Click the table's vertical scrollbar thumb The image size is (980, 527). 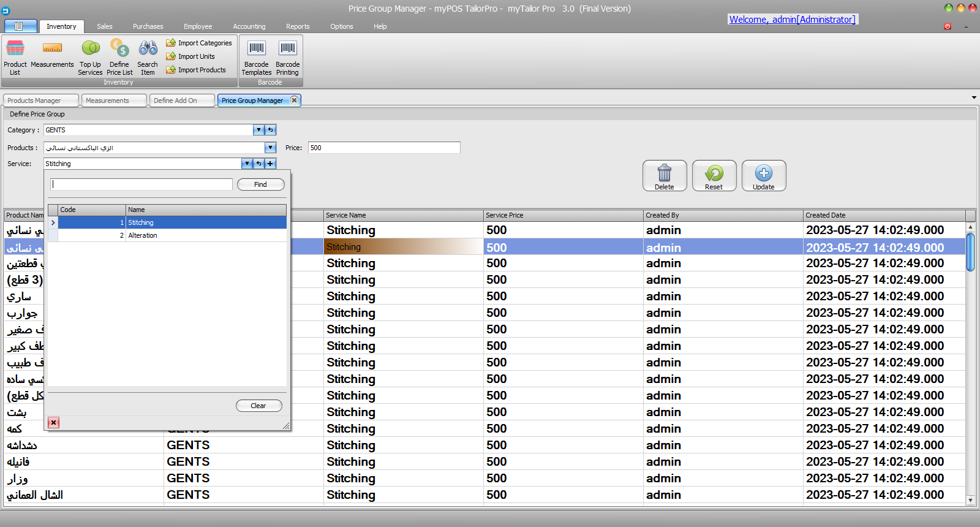coord(970,251)
